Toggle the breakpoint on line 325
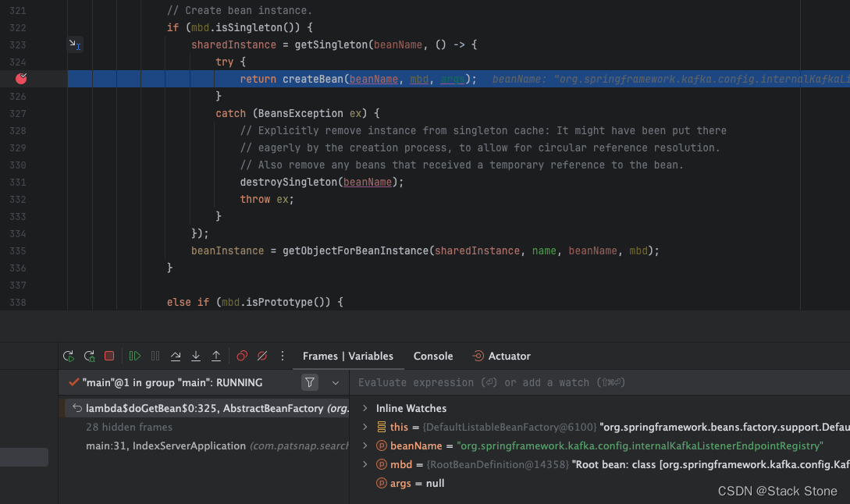The height and width of the screenshot is (504, 850). tap(21, 79)
